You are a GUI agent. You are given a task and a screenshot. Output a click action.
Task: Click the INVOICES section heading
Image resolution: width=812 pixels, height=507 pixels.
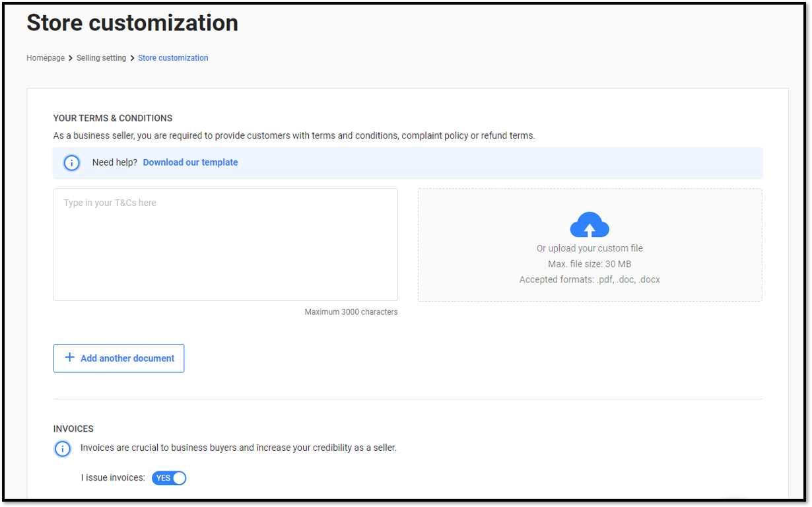(73, 428)
